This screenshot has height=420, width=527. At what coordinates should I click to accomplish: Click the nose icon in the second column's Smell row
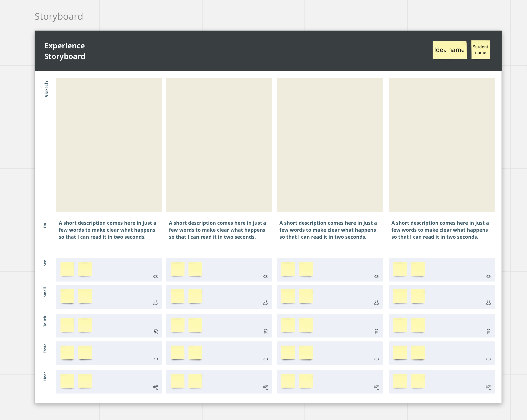266,303
